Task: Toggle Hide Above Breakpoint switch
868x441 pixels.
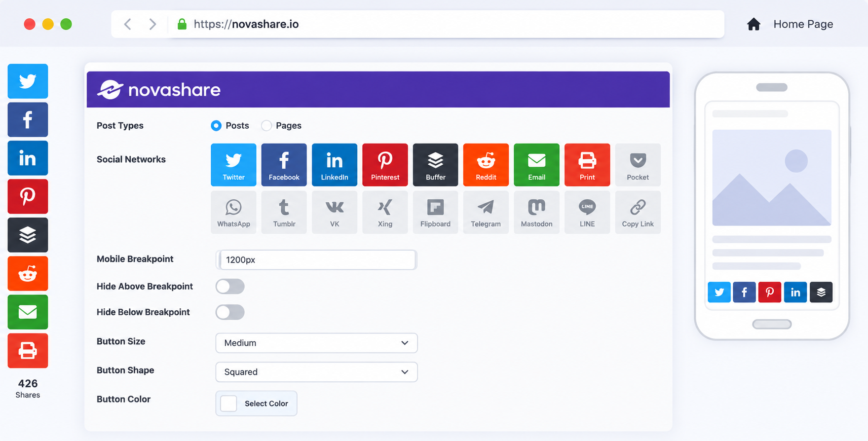Action: [230, 287]
